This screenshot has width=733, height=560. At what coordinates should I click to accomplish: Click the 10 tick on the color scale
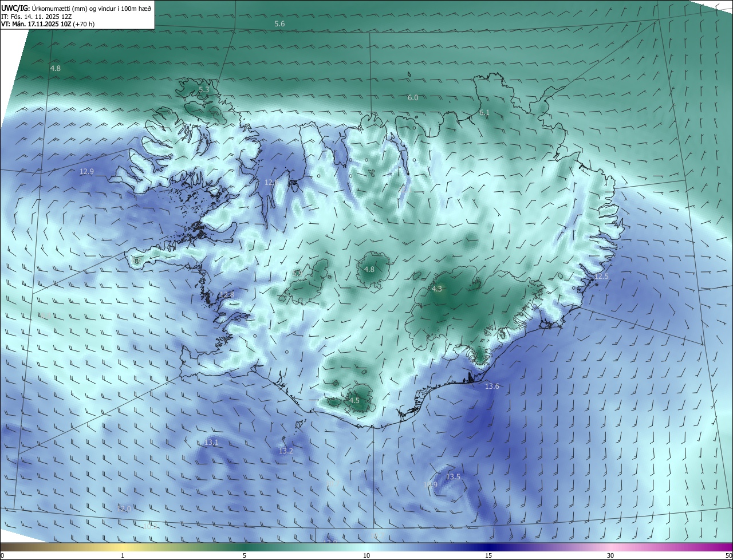click(x=366, y=555)
